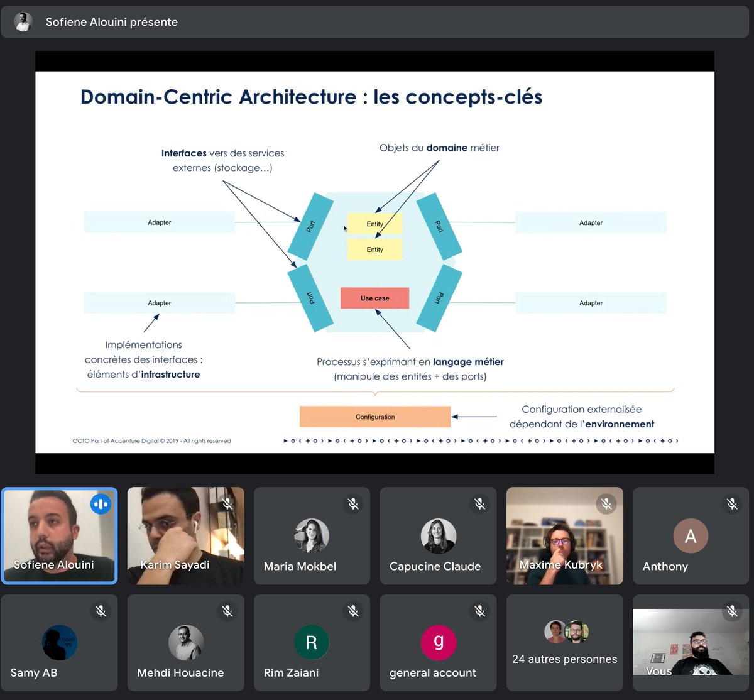Viewport: 754px width, 700px height.
Task: Click the Vous label on your video tile
Action: point(658,671)
